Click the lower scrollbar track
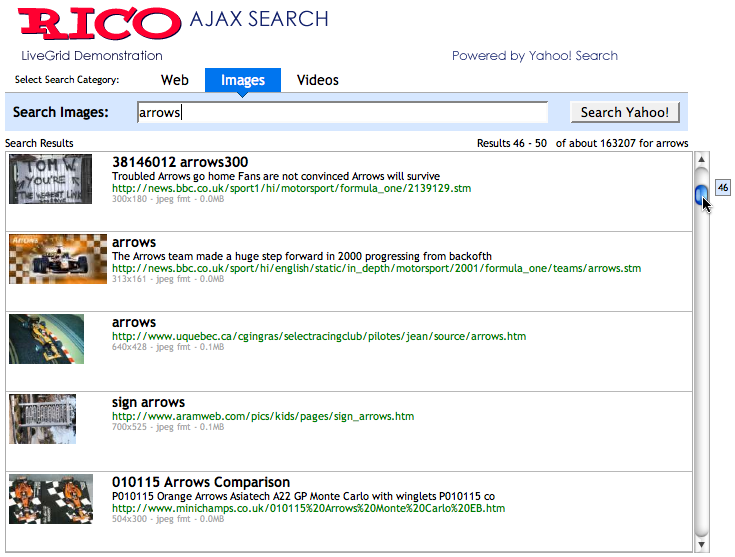The image size is (735, 557). coord(701,370)
